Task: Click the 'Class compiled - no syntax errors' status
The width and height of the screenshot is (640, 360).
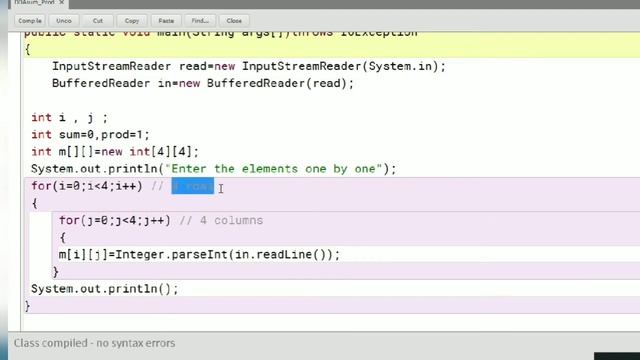Action: (95, 343)
